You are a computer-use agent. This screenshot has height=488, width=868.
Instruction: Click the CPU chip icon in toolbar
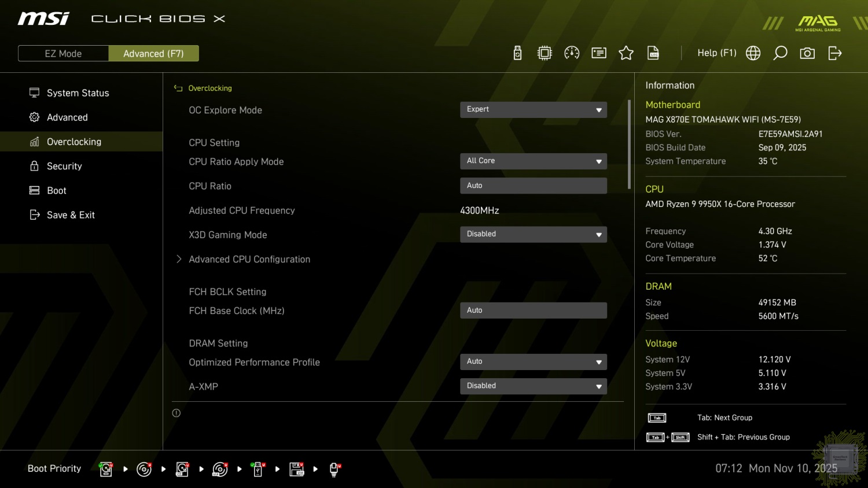click(x=545, y=53)
